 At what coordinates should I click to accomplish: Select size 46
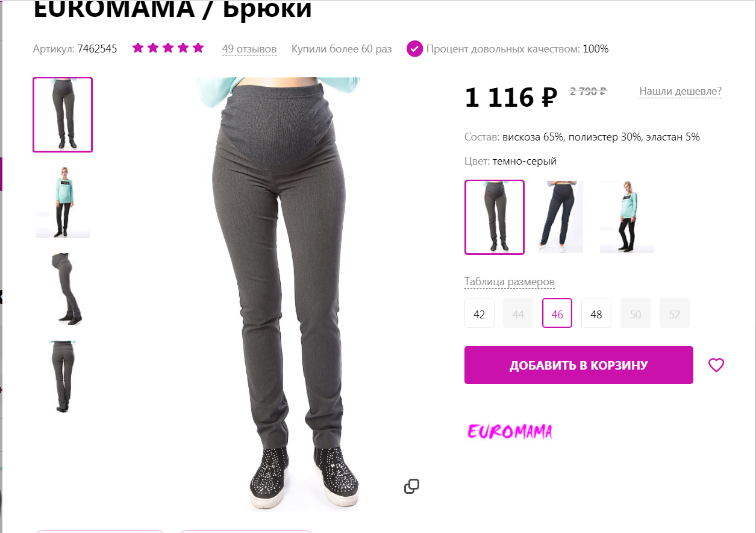557,313
